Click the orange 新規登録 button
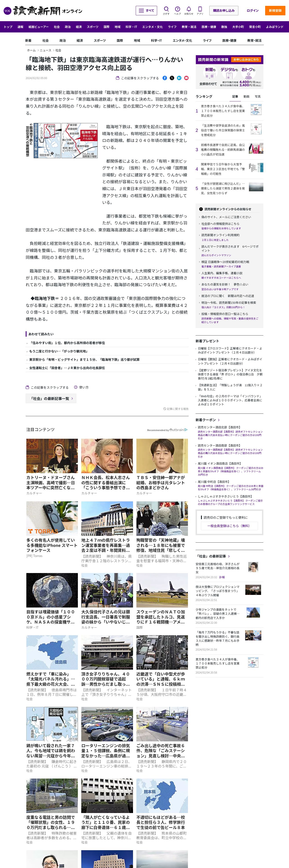Image resolution: width=289 pixels, height=868 pixels. (x=275, y=10)
